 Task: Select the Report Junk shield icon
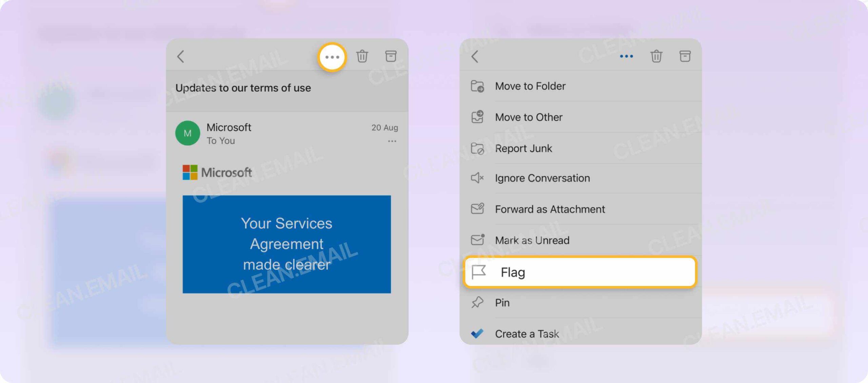[x=477, y=148]
